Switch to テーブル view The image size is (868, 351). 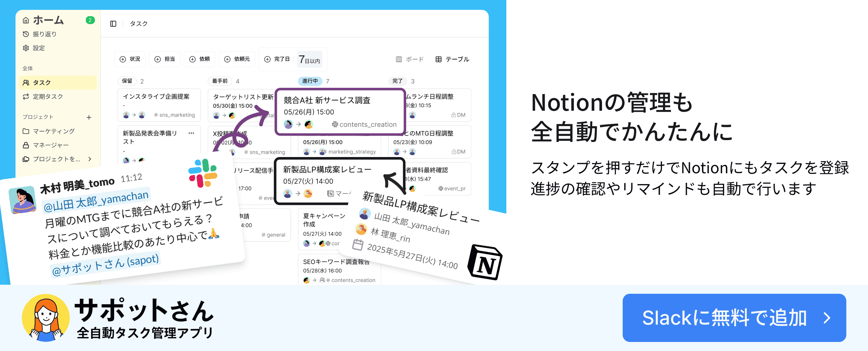[x=452, y=59]
